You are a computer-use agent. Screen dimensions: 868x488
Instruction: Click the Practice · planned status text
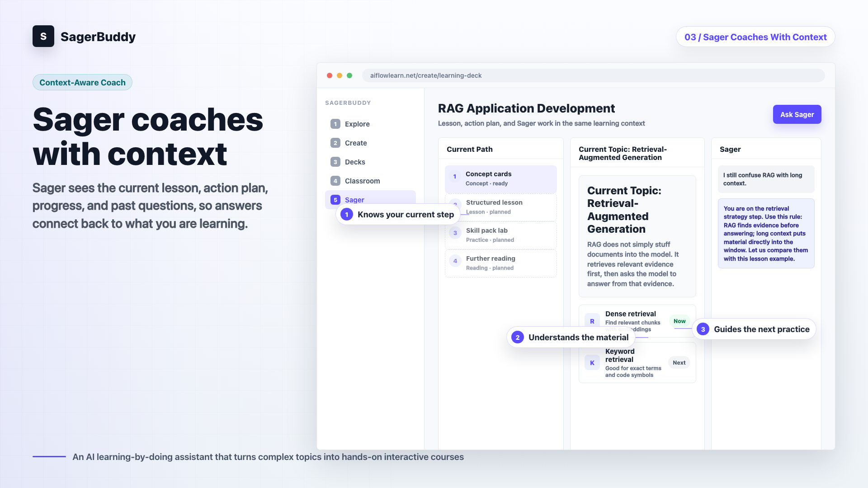click(x=490, y=240)
